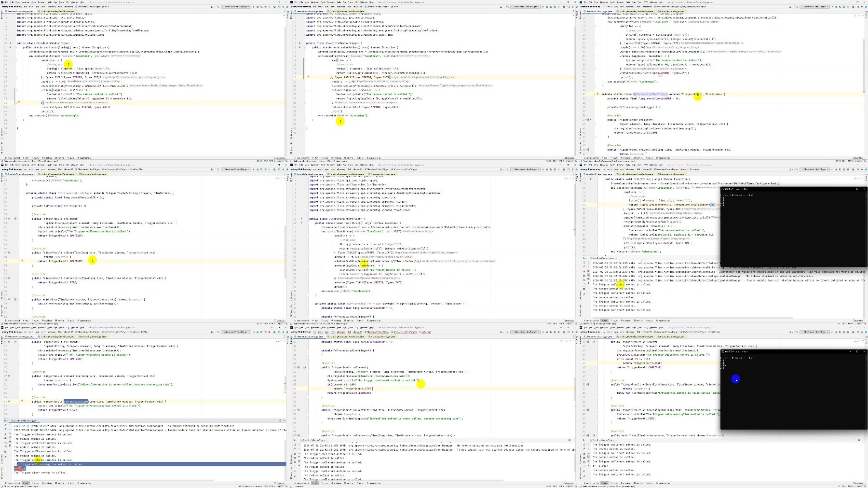Click the settings gear icon in center frame toolbar
Viewport: 868px width, 488px height.
pos(572,169)
